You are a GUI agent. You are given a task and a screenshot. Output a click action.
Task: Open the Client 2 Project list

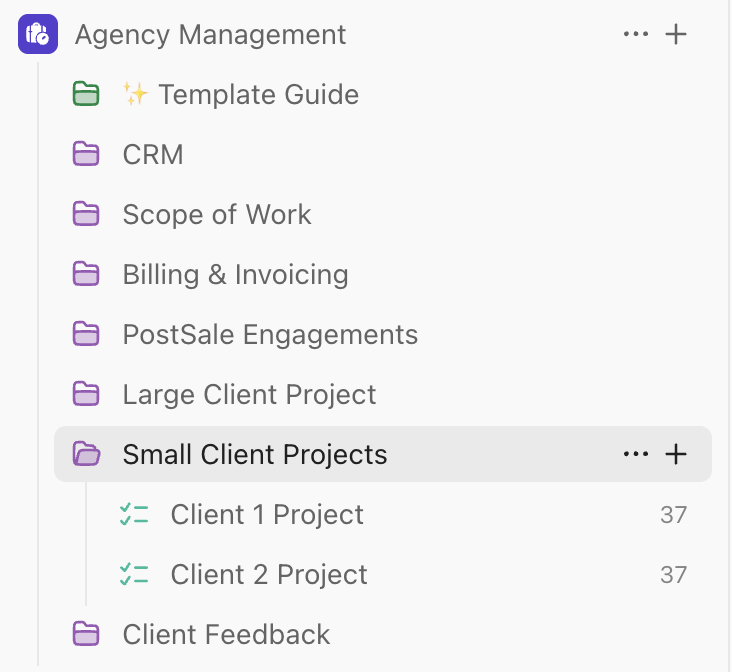coord(269,575)
